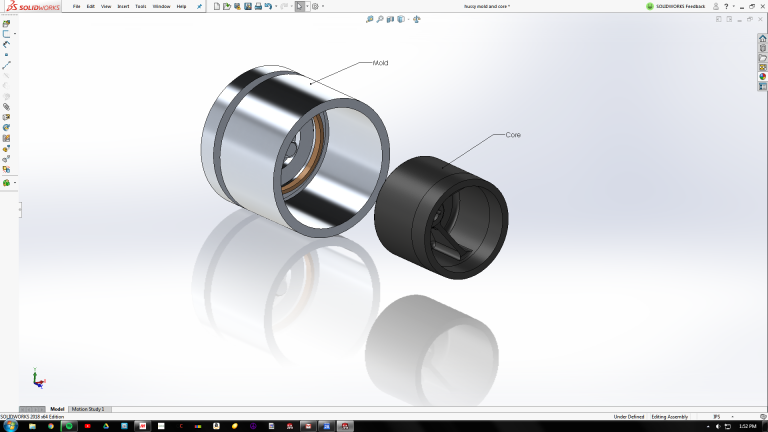Click the icon just below the paperclip
The height and width of the screenshot is (432, 768).
6,118
